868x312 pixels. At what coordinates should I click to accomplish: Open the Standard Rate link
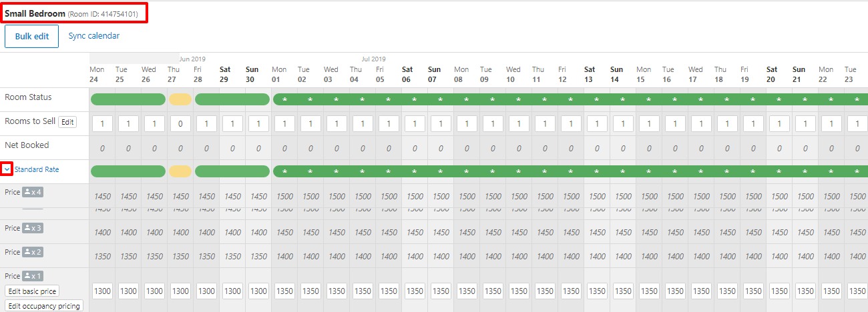pos(37,170)
